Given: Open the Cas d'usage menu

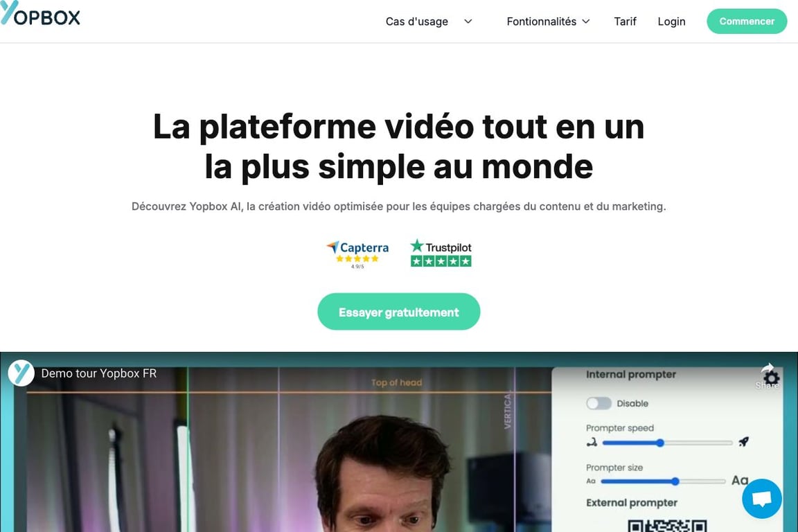Looking at the screenshot, I should (x=417, y=21).
